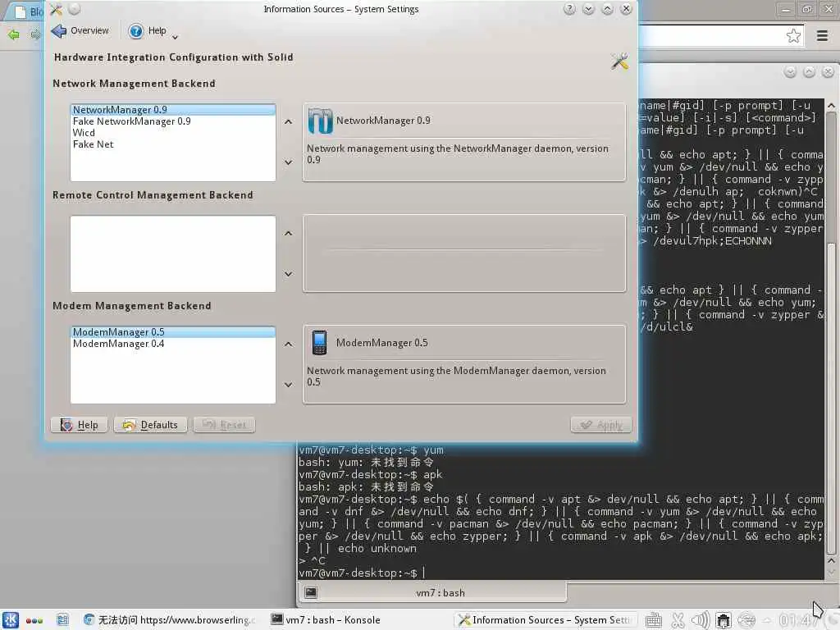
Task: Click the Konsole scrollbar up arrow near bottom
Action: tap(831, 561)
